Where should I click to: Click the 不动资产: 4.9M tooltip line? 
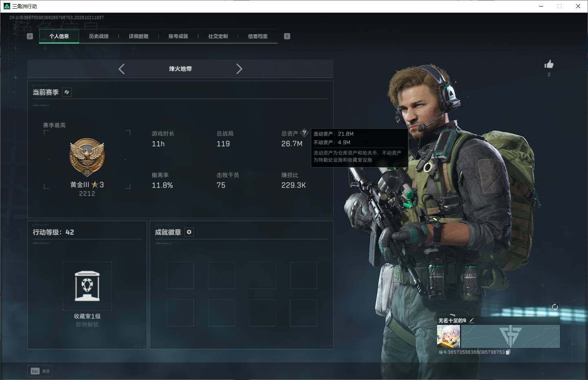pyautogui.click(x=332, y=142)
